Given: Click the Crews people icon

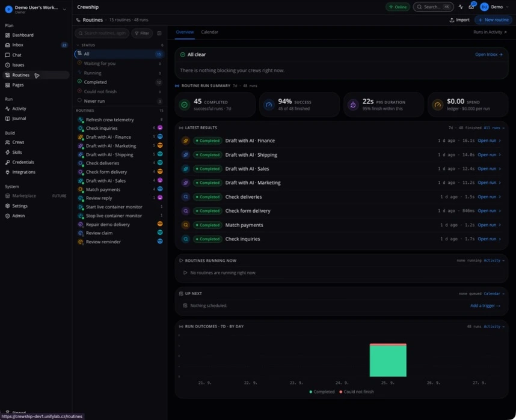Looking at the screenshot, I should click(x=8, y=142).
